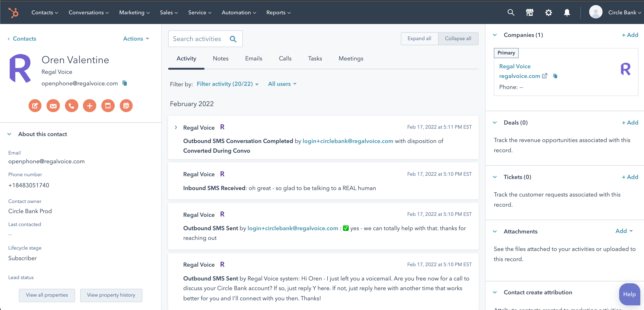This screenshot has height=310, width=644.
Task: Collapse the About this contact section
Action: pos(9,134)
